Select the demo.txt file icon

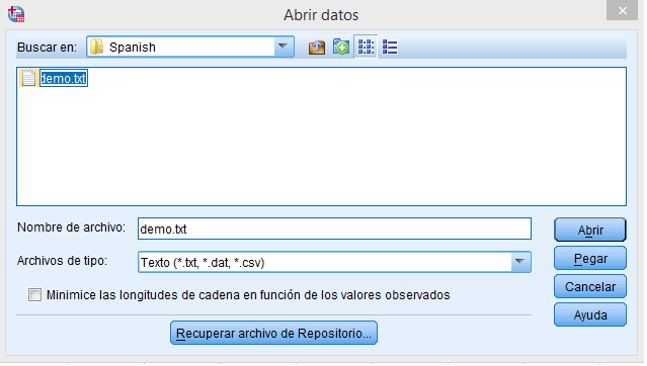tap(28, 78)
